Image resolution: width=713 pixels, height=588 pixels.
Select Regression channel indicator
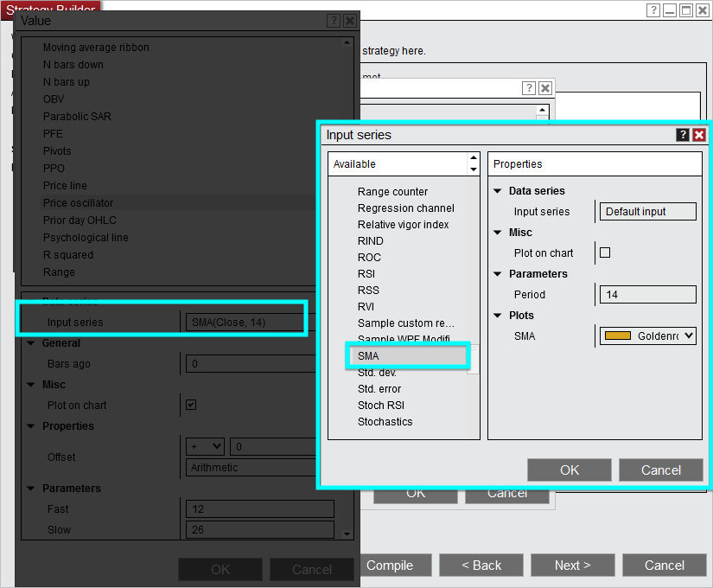pos(405,208)
